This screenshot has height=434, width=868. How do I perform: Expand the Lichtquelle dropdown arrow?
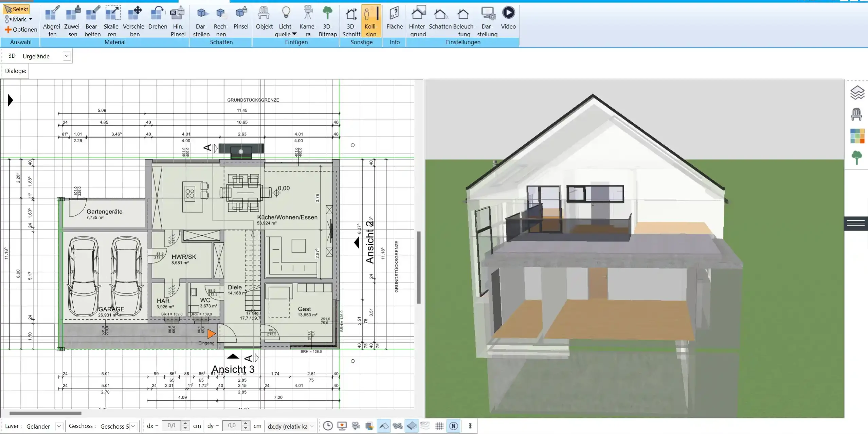pos(293,34)
